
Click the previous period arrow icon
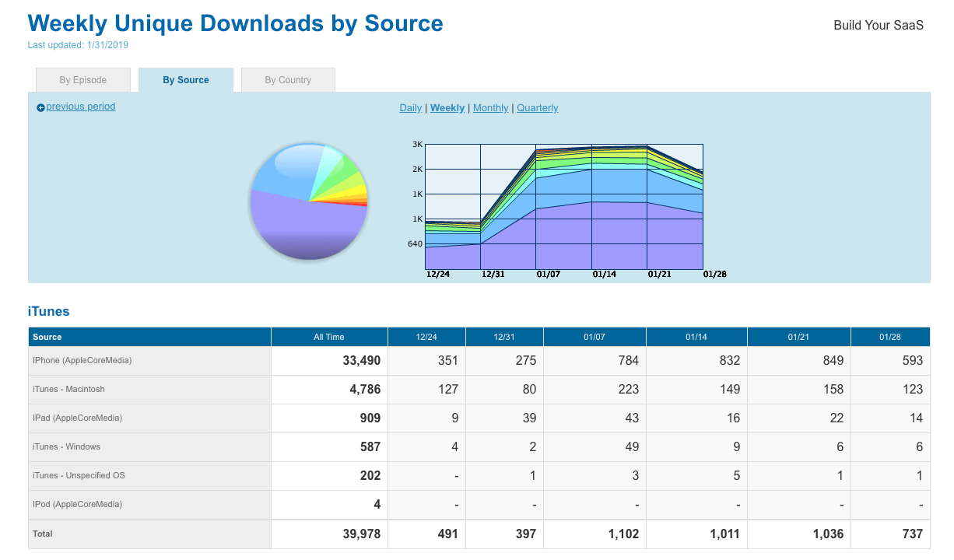point(40,107)
